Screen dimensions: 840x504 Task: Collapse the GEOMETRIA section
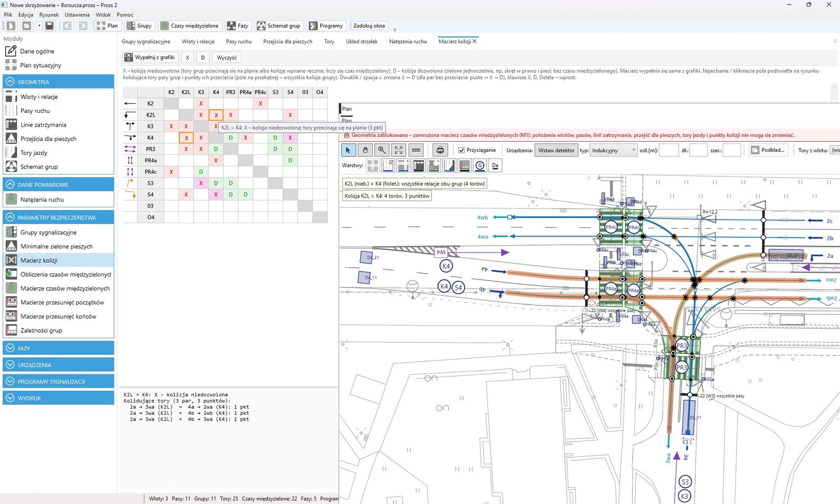tap(58, 82)
